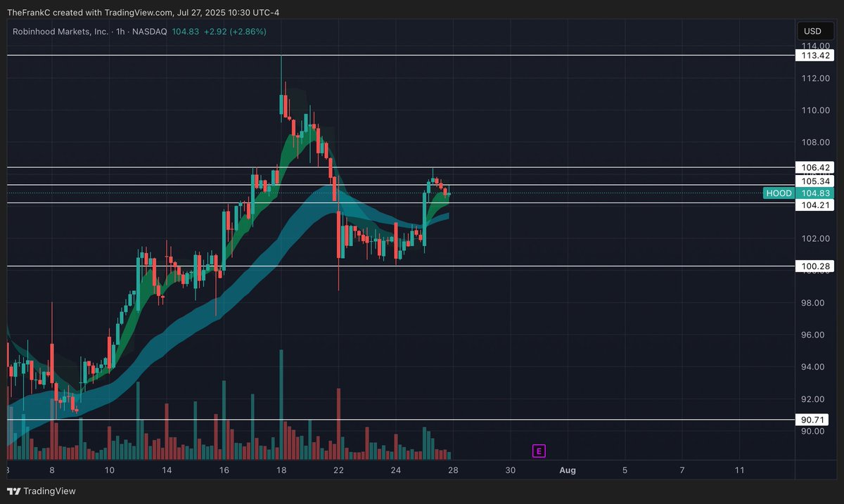Click the +2.92 (+2.86%) change value
844x504 pixels.
click(235, 32)
